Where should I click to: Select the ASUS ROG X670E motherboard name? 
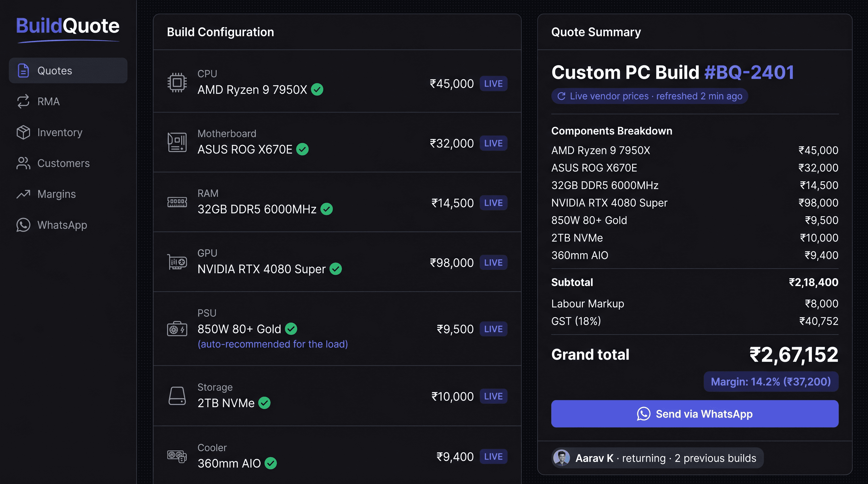click(245, 149)
